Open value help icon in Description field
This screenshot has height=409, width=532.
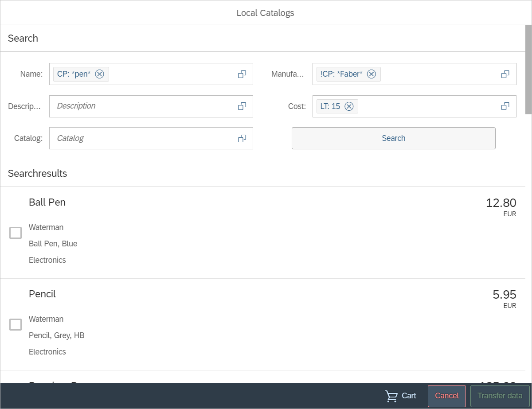(242, 106)
